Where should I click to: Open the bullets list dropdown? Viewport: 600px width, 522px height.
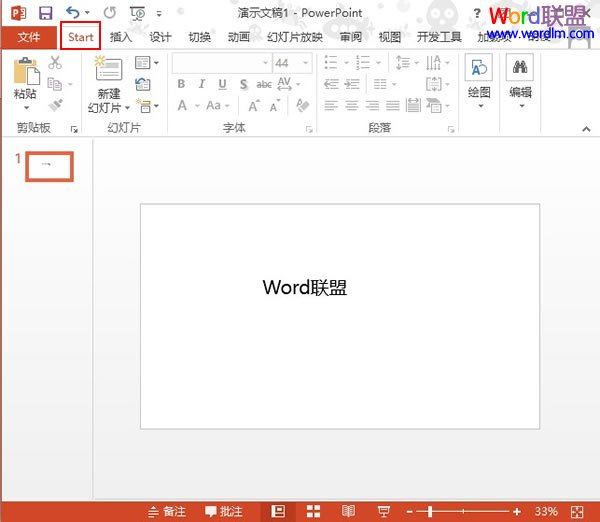pyautogui.click(x=346, y=63)
